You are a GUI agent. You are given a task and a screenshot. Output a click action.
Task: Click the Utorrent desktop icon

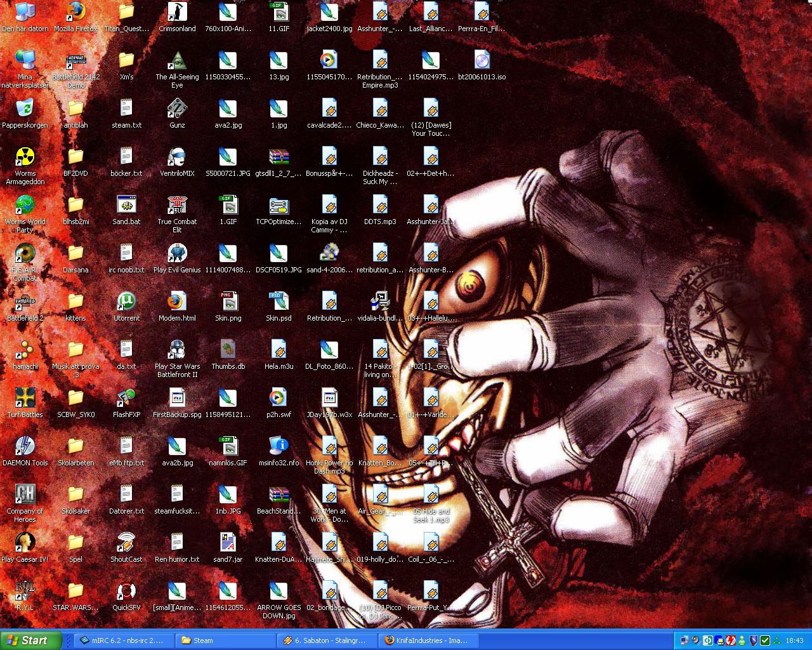(126, 302)
